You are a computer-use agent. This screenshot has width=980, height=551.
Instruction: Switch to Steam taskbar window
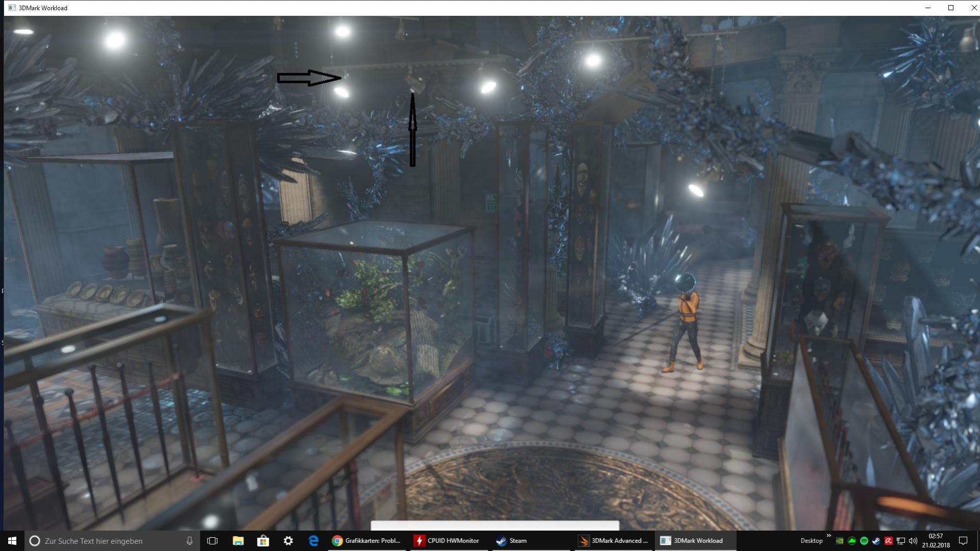(531, 541)
